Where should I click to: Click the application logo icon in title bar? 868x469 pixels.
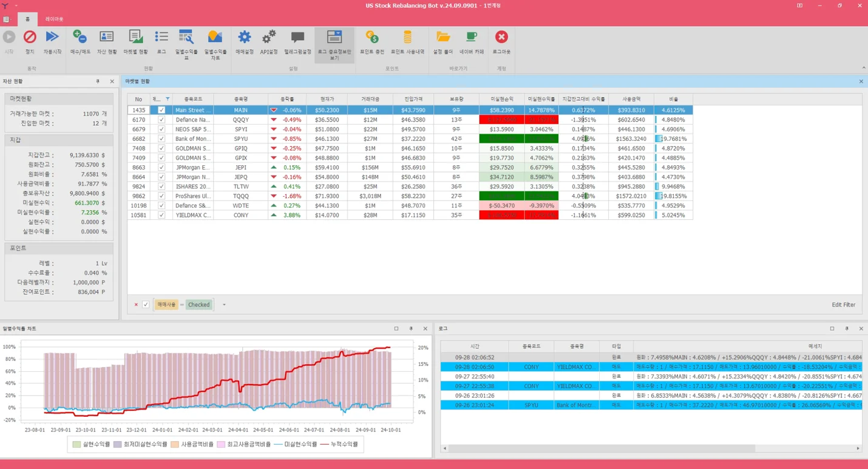point(5,5)
